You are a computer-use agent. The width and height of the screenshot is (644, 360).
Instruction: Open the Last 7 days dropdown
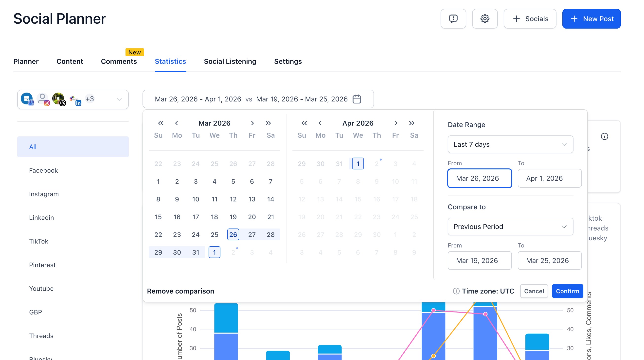(x=510, y=144)
